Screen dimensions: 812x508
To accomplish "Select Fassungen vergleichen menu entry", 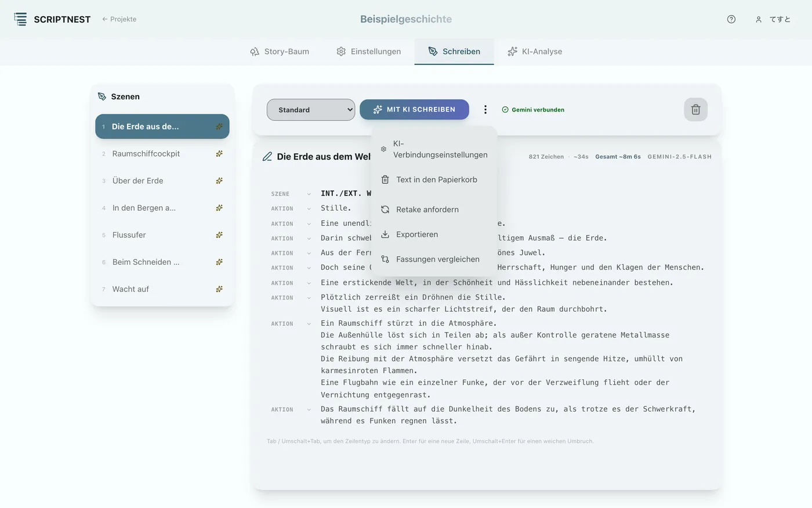I will pyautogui.click(x=434, y=260).
